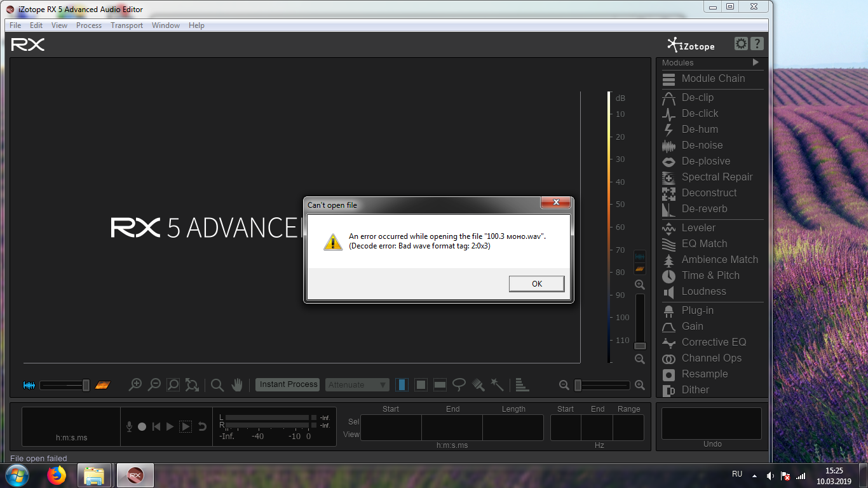This screenshot has height=488, width=868.
Task: Open the Transport menu
Action: tap(127, 25)
